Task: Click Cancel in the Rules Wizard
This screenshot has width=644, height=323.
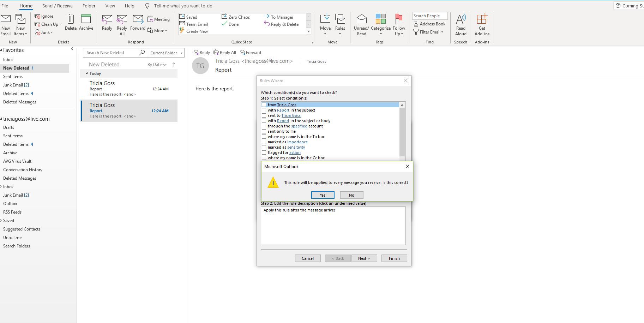Action: tap(308, 258)
